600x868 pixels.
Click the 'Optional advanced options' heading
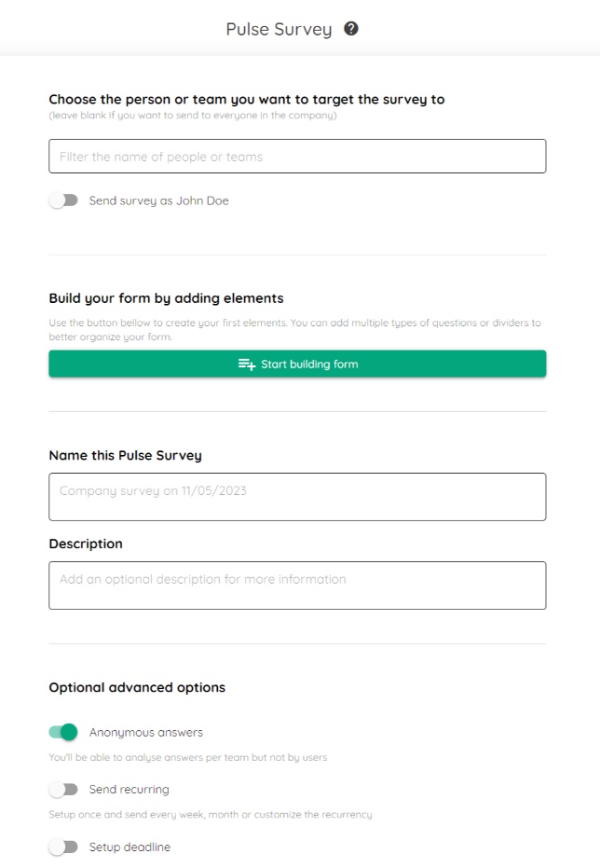click(137, 687)
